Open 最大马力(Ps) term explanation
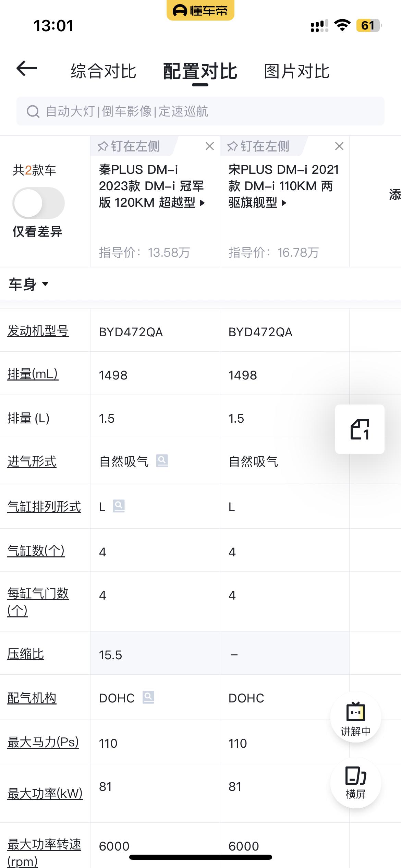The image size is (401, 868). (43, 742)
